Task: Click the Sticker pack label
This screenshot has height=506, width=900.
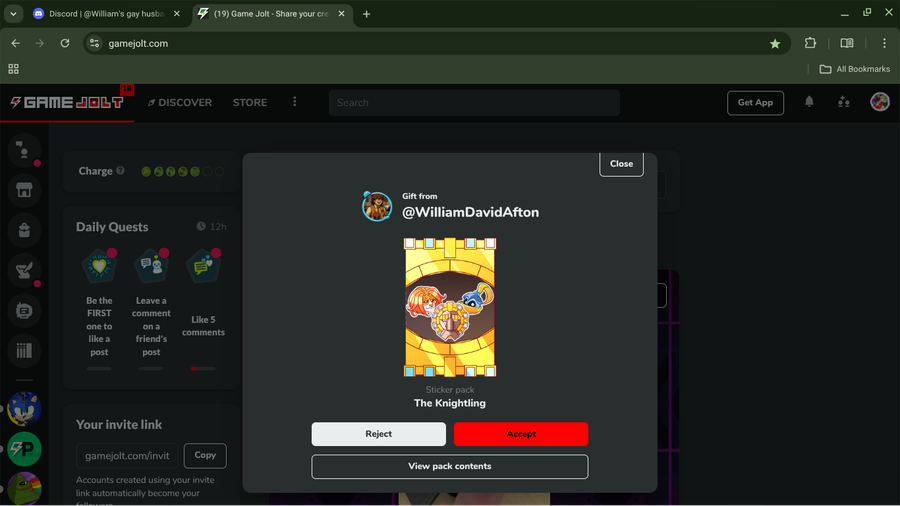Action: pyautogui.click(x=449, y=390)
